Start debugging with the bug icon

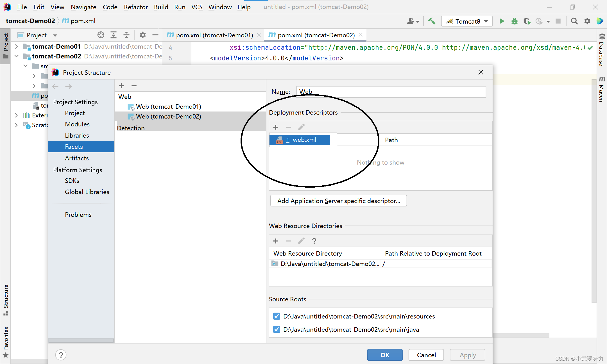pyautogui.click(x=514, y=21)
